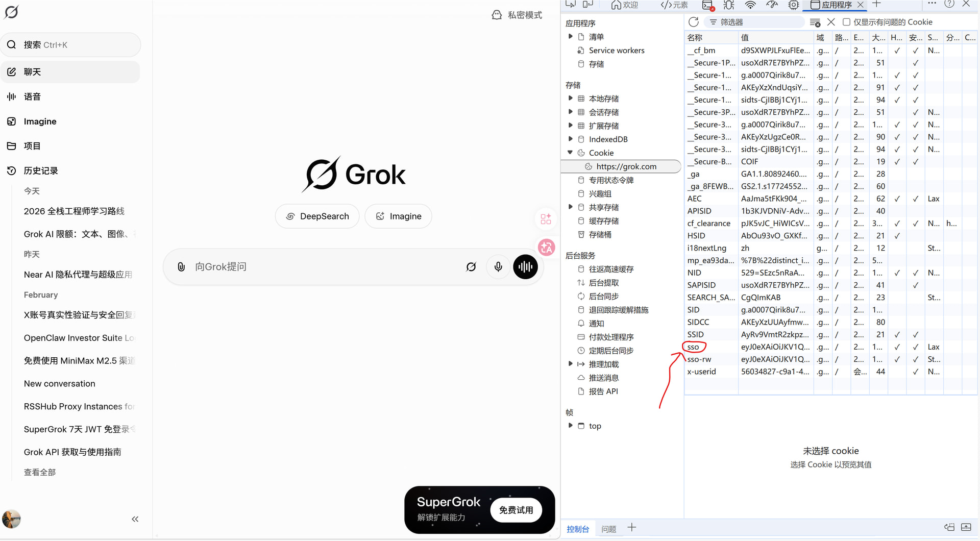Sort cookies by the 名称 column header
This screenshot has height=541, width=980.
[711, 37]
